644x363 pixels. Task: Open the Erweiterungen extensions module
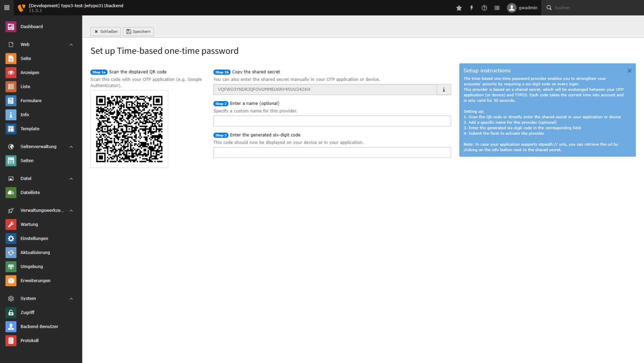tap(35, 281)
